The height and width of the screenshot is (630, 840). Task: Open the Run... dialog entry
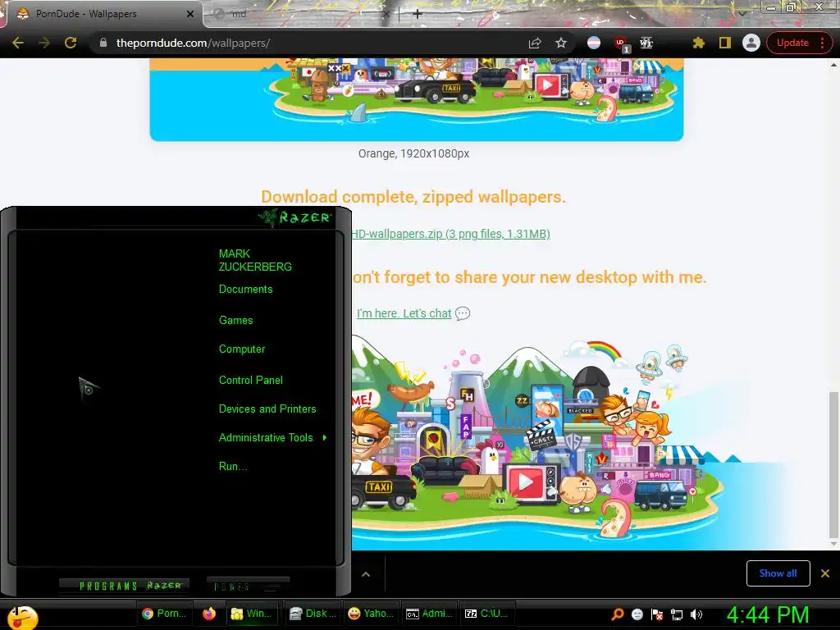tap(232, 467)
